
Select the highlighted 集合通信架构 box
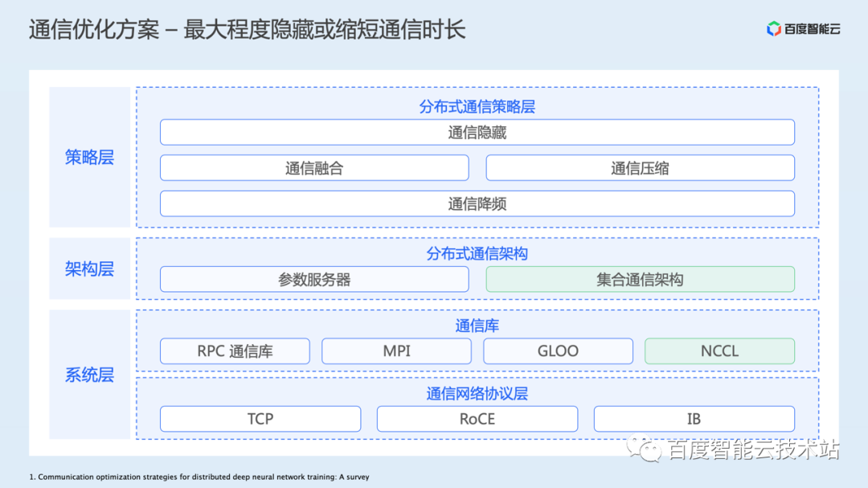[640, 279]
